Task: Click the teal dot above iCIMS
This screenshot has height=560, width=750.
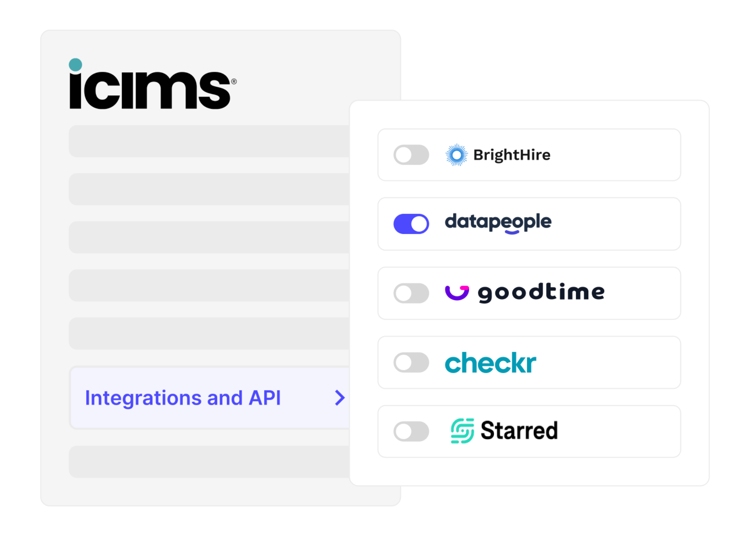Action: coord(75,65)
